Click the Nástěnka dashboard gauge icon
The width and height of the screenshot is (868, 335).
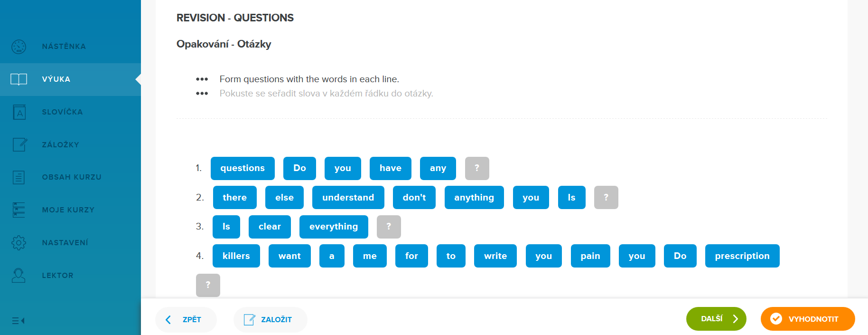point(19,47)
